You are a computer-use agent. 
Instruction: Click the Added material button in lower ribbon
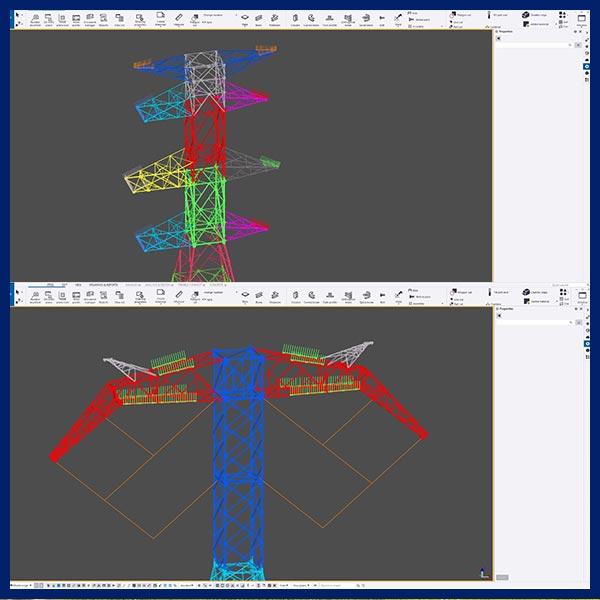[x=537, y=299]
